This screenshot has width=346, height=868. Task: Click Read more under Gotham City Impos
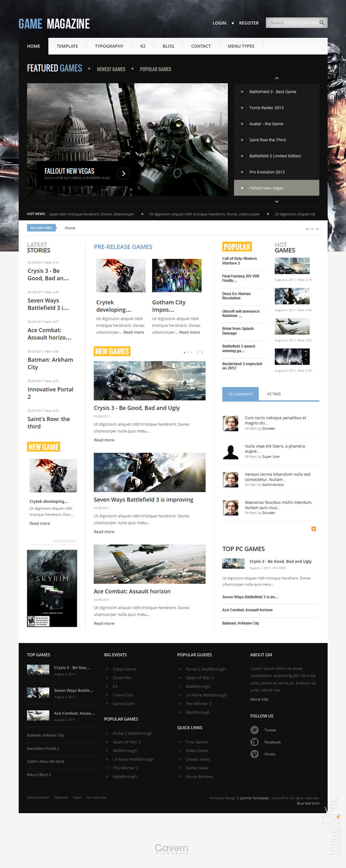tap(189, 332)
